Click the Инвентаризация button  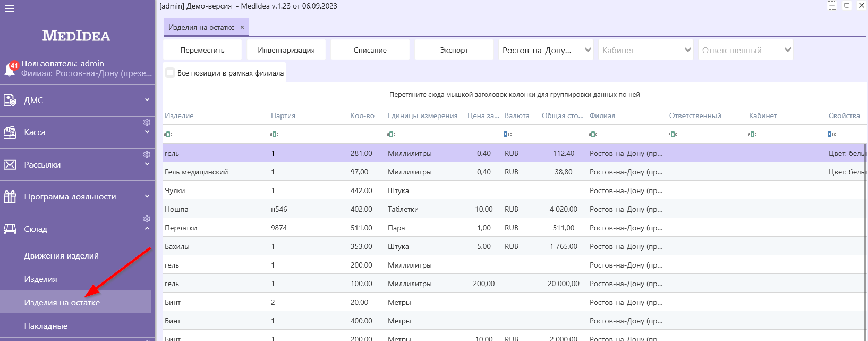286,50
